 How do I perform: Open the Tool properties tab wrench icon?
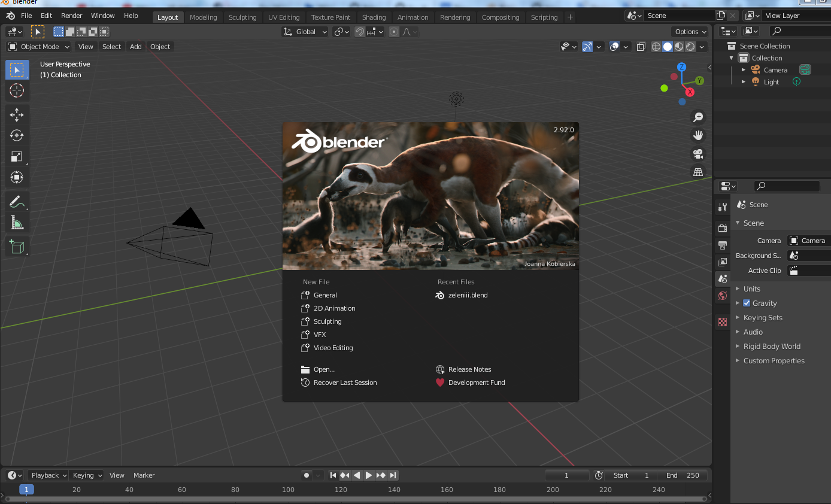coord(723,207)
